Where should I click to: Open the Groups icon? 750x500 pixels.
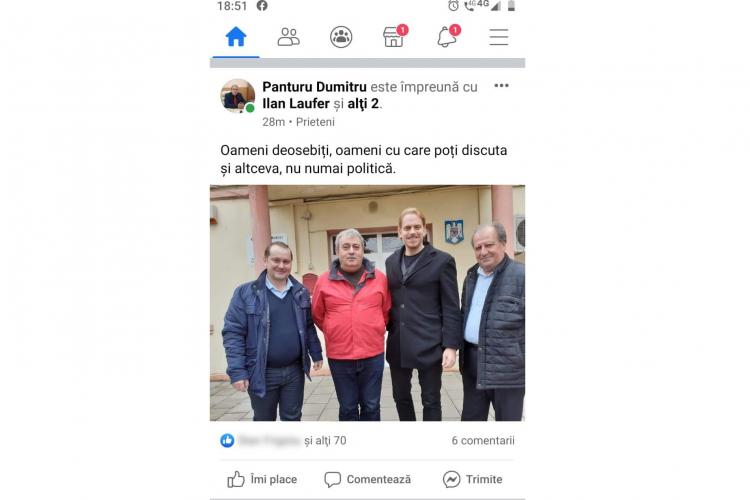pos(341,37)
